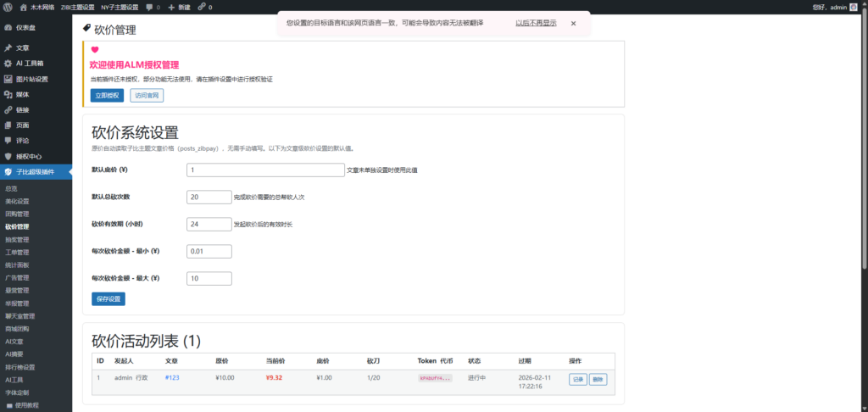Click 记录 button in activity row
Image resolution: width=868 pixels, height=412 pixels.
(x=577, y=379)
